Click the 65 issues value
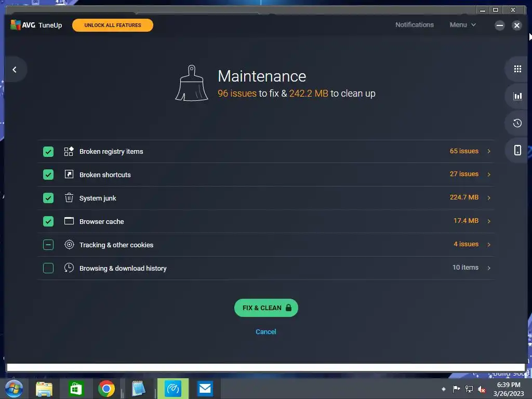The height and width of the screenshot is (399, 532). click(464, 151)
